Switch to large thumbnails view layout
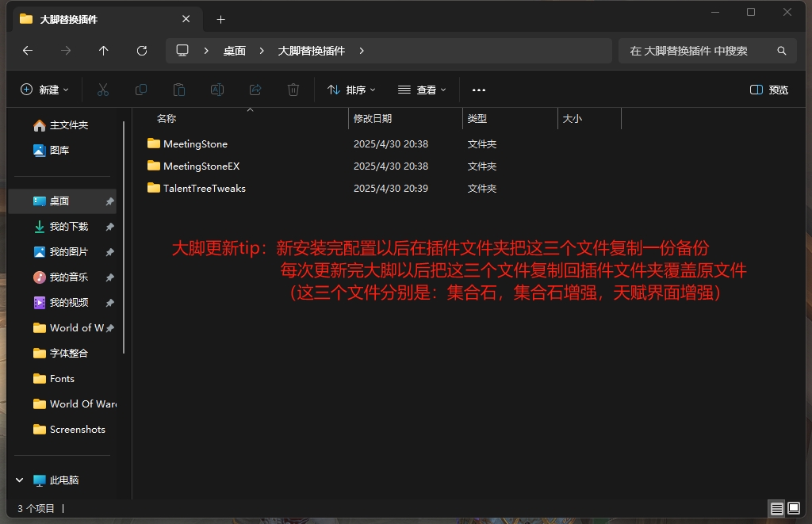 (793, 508)
